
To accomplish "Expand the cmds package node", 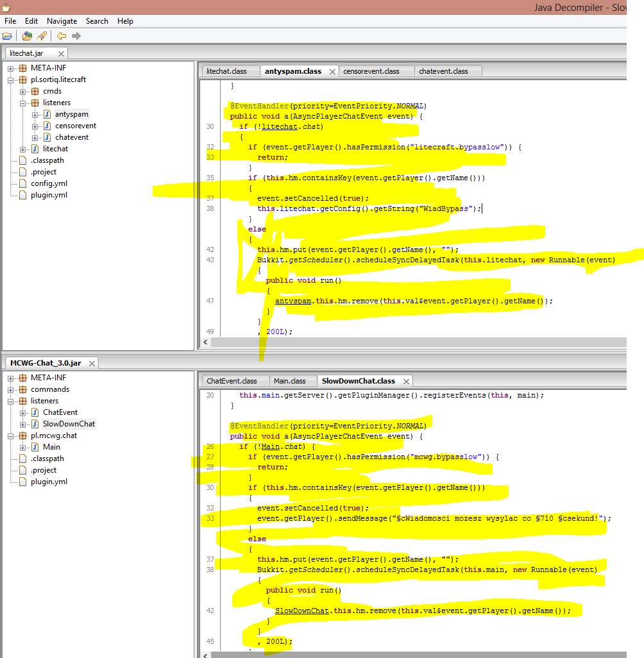I will [22, 92].
